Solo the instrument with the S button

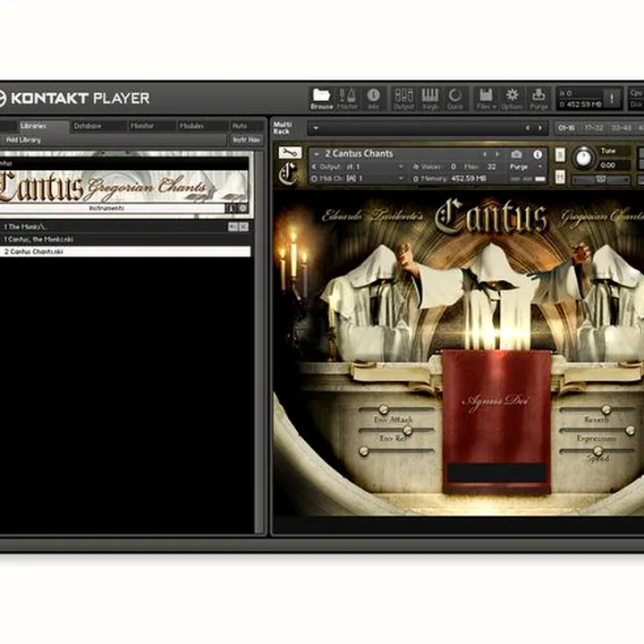click(560, 155)
